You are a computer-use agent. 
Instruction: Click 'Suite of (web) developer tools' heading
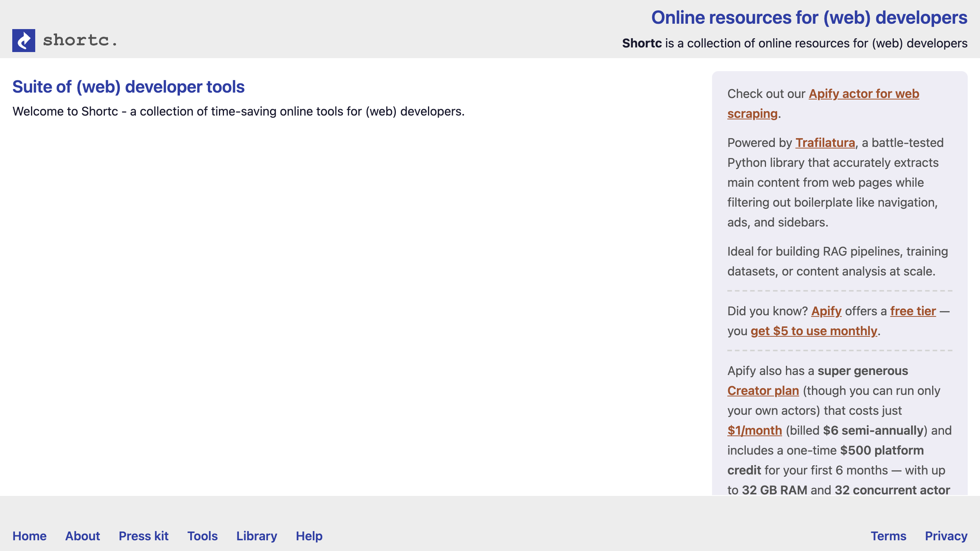tap(128, 87)
